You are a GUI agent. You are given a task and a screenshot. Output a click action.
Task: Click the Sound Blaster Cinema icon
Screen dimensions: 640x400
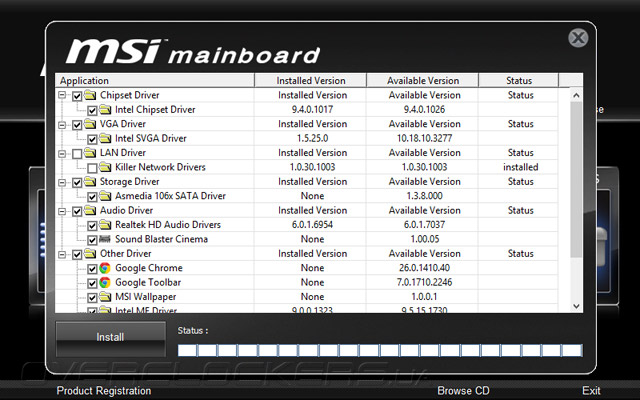105,239
